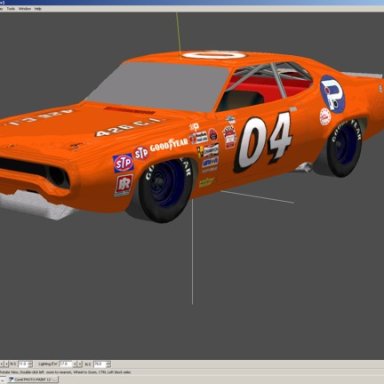Screen dimensions: 384x384
Task: Click the 04 number on car door
Action: pos(263,142)
